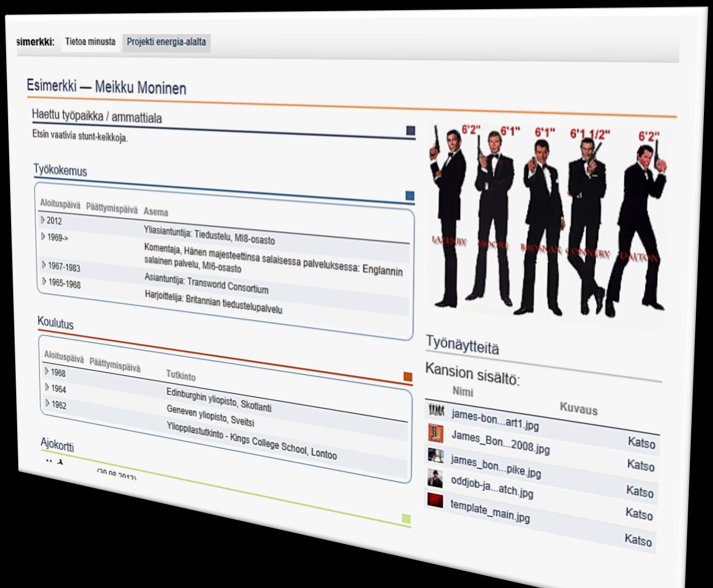Select file name template_main.jpg
713x588 pixels.
pyautogui.click(x=490, y=511)
